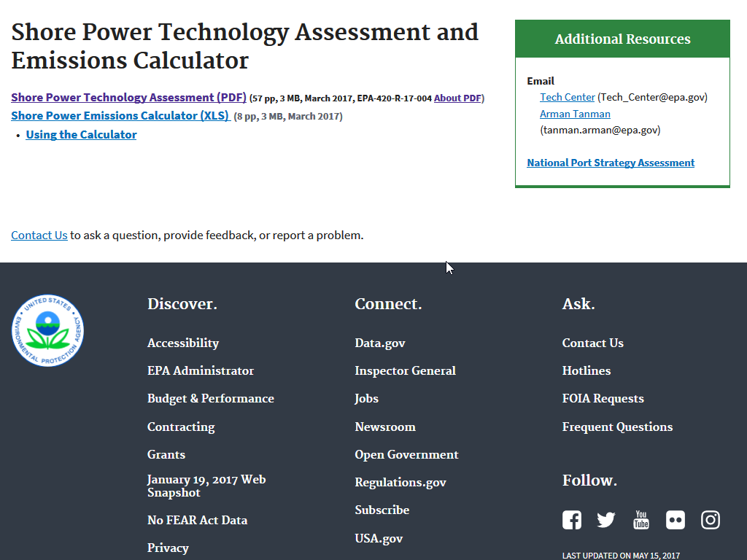This screenshot has width=747, height=560.
Task: Go to Frequent Questions footer link
Action: pos(617,427)
